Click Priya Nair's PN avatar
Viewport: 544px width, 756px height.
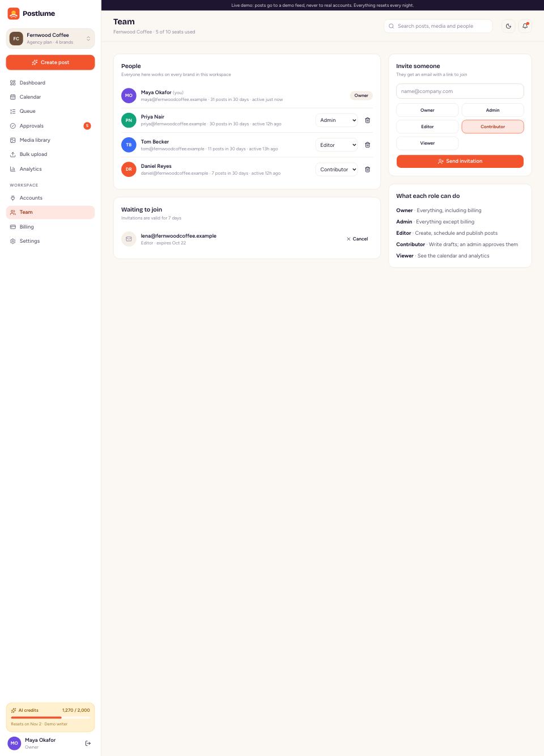(129, 120)
